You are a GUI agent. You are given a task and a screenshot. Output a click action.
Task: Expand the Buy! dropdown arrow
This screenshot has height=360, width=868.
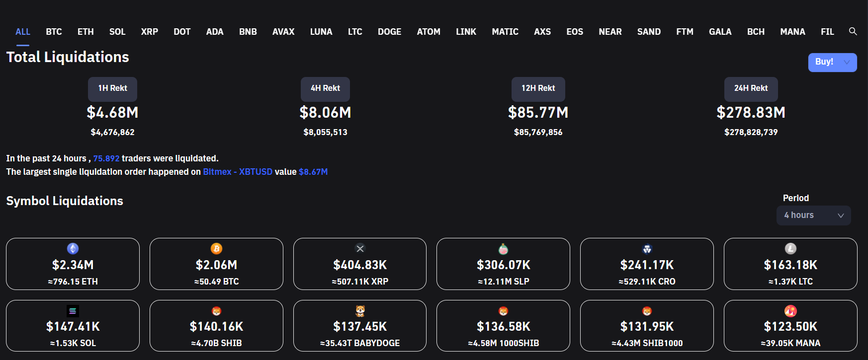pos(847,62)
